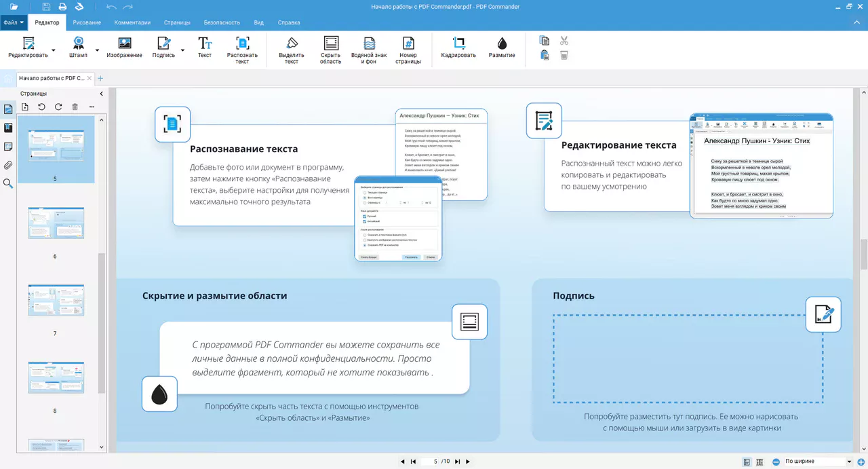Go to the last page button
The image size is (868, 469).
pyautogui.click(x=457, y=462)
